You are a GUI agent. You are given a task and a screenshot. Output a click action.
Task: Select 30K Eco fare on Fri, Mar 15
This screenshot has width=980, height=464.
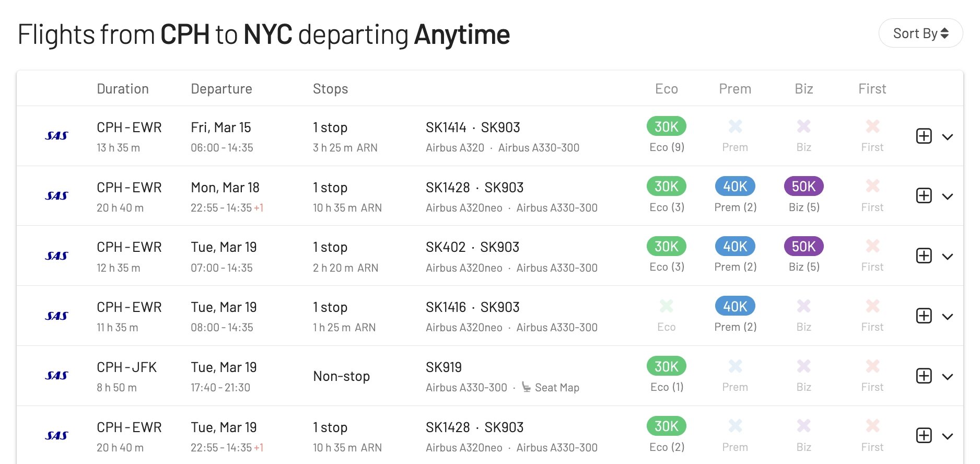pyautogui.click(x=667, y=126)
